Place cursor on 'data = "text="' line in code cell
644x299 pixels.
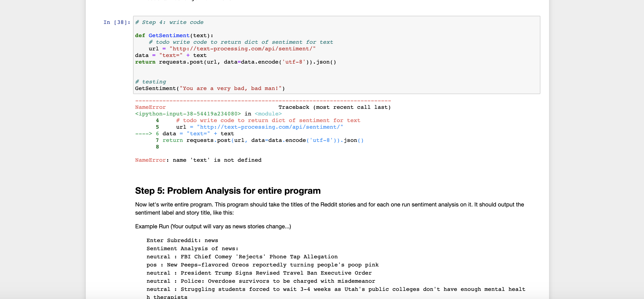(171, 55)
